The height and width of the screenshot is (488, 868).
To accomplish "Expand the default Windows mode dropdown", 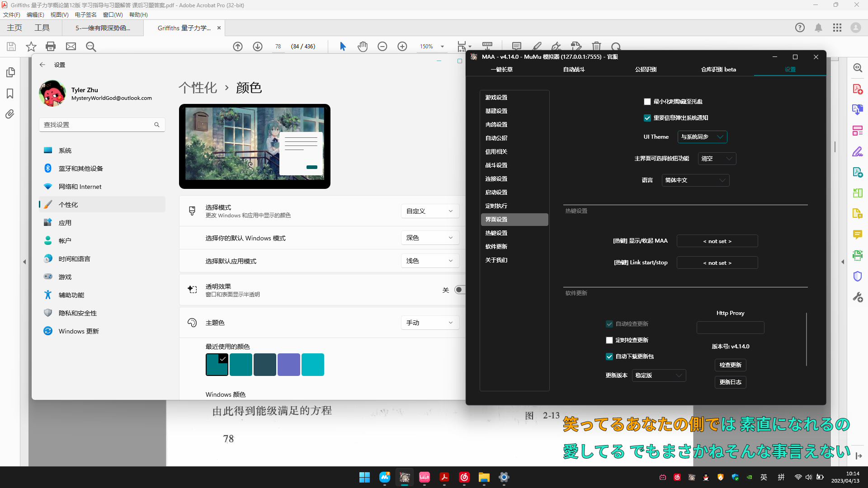I will [430, 238].
